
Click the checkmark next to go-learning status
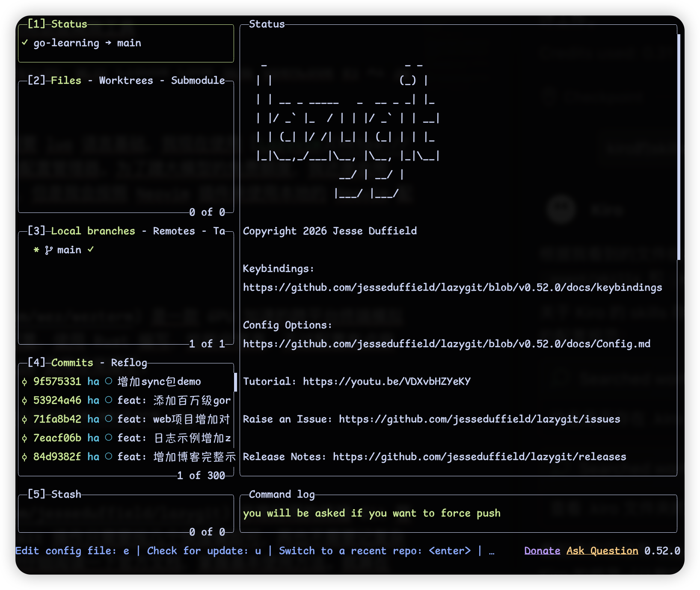tap(25, 43)
